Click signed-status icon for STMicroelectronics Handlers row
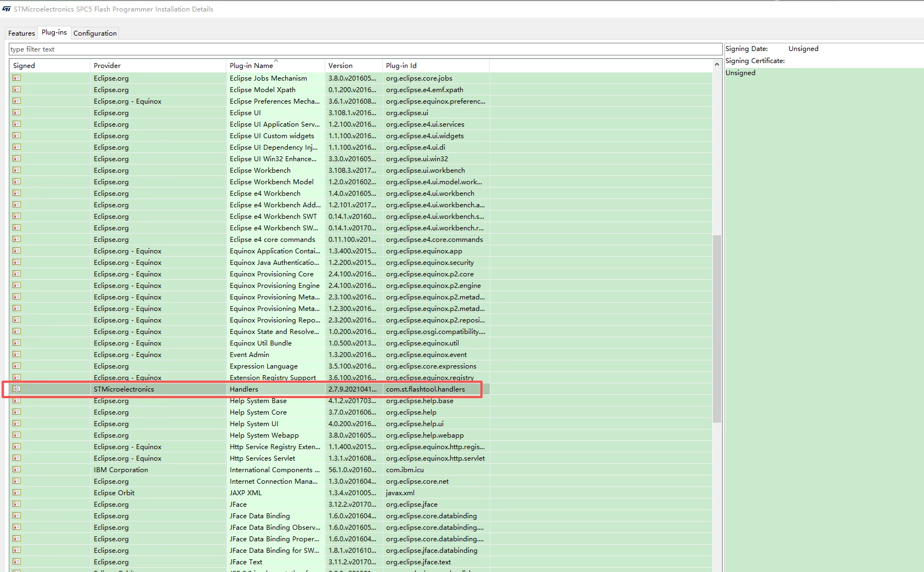 coord(17,389)
